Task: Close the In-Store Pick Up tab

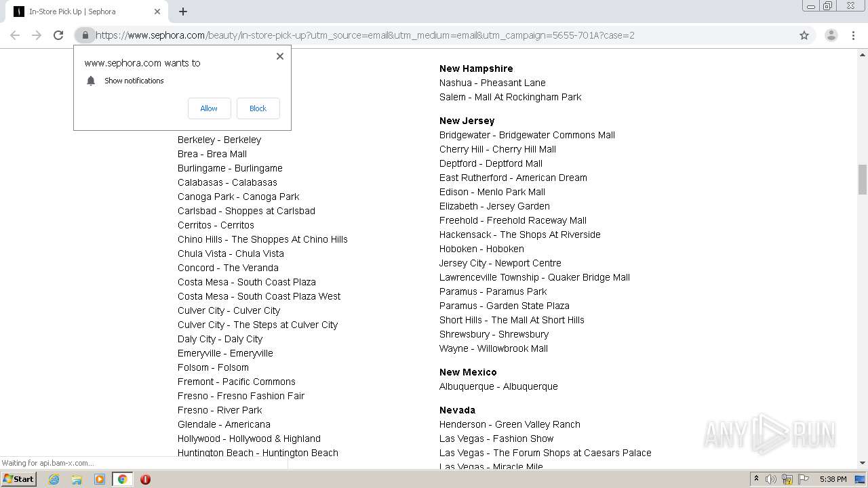Action: tap(157, 12)
